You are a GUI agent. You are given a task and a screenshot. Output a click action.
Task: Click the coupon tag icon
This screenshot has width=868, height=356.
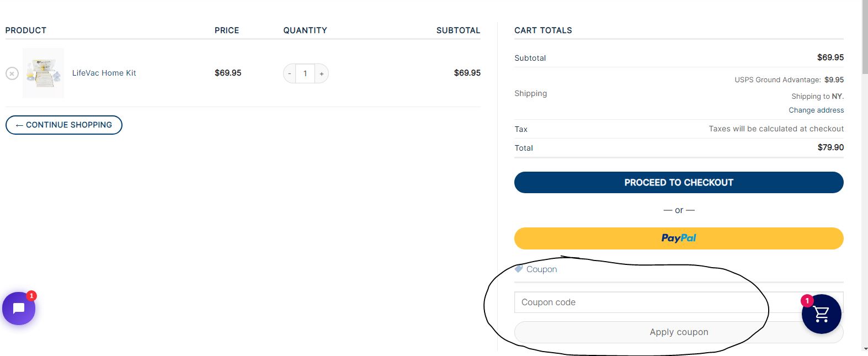point(518,269)
